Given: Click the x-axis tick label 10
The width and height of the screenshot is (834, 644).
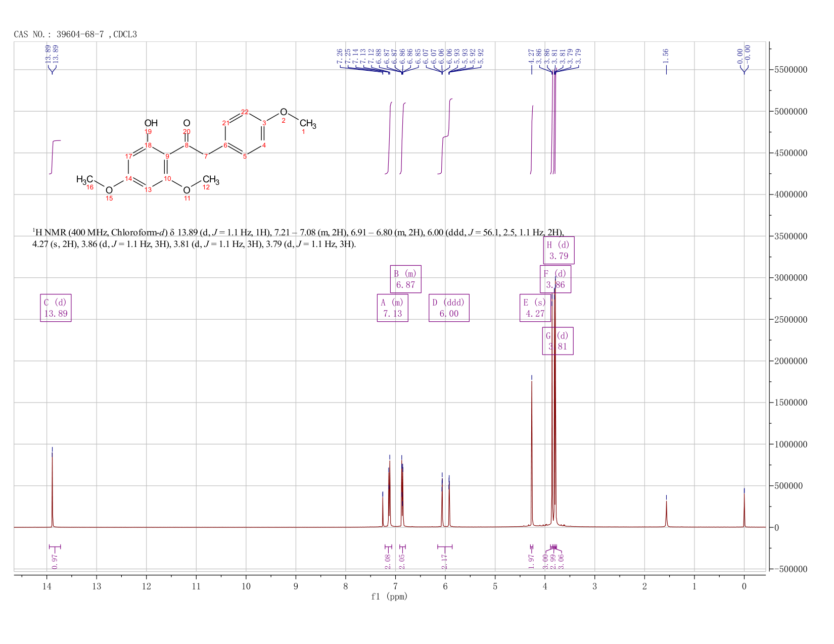Looking at the screenshot, I should [x=246, y=586].
